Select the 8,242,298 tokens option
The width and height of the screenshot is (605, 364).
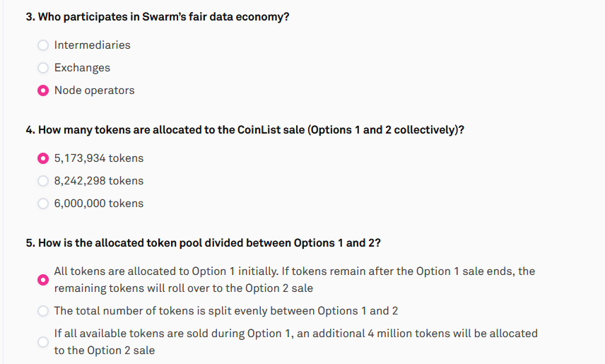tap(43, 181)
